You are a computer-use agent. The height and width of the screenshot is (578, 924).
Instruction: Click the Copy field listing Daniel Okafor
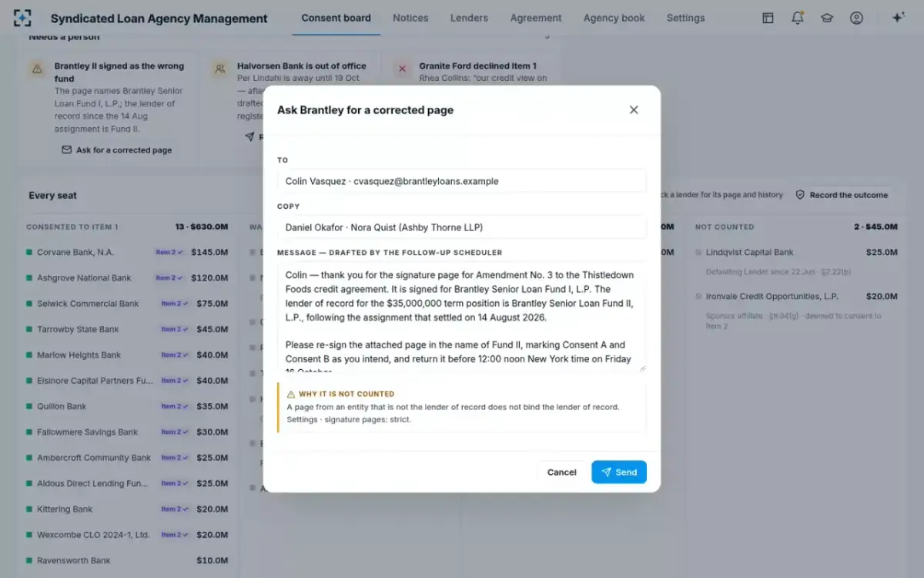[461, 227]
